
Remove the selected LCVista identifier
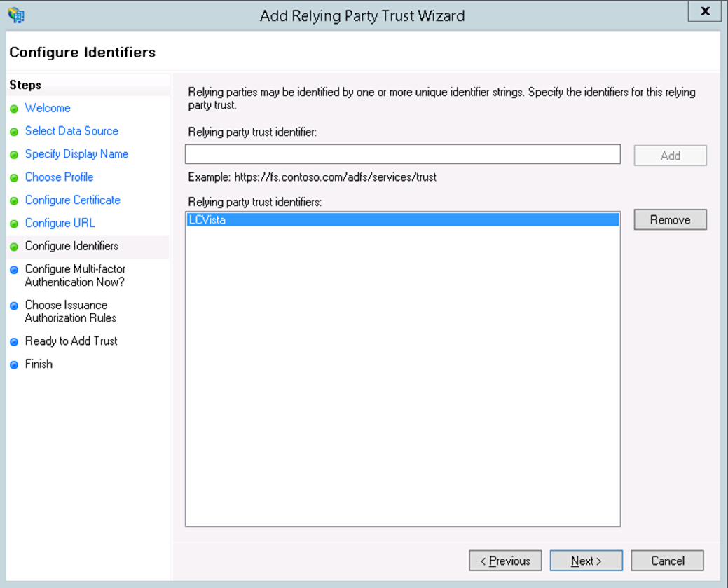pos(670,220)
